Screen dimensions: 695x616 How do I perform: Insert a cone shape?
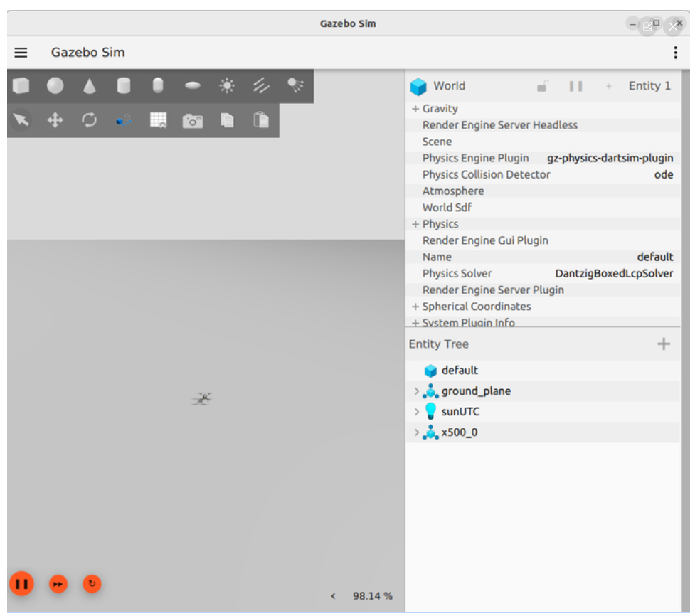[x=90, y=85]
